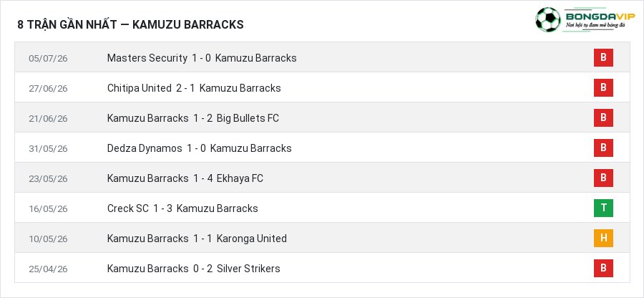Open the Chitipa United 2 - 1 match
Viewport: 644px width, 298px height.
point(194,88)
